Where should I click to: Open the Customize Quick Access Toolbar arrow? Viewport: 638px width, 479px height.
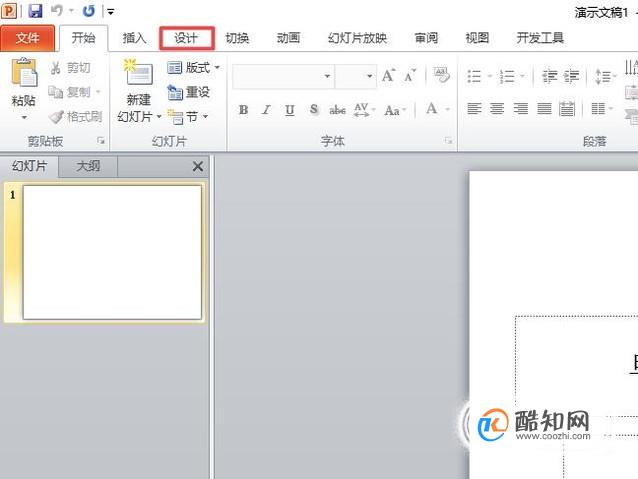[110, 12]
